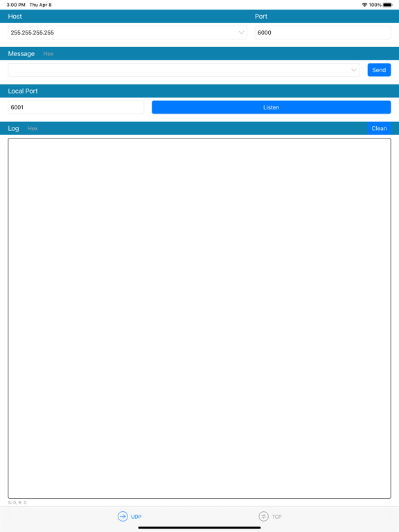Tap the Thu Apr 8 date
This screenshot has height=532, width=399.
[40, 5]
